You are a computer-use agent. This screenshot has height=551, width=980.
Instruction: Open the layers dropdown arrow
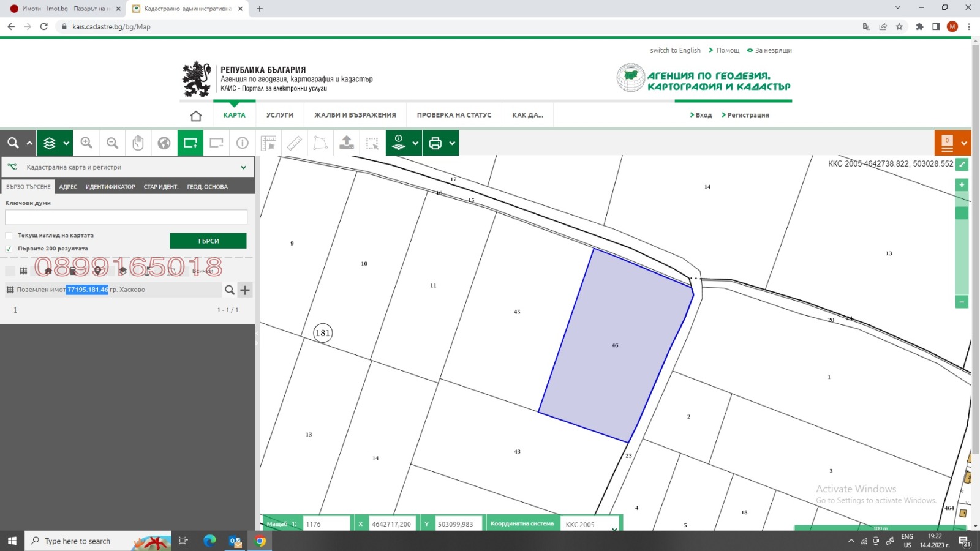[x=66, y=143]
